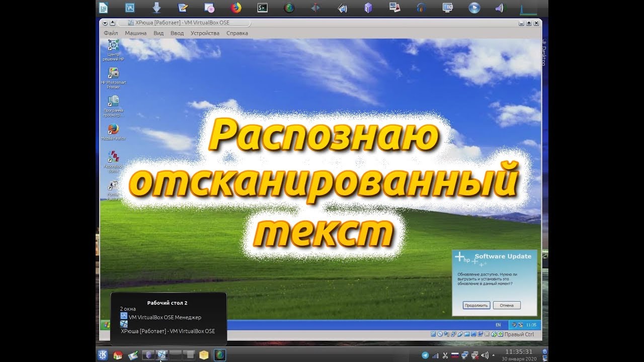Switch to second virtual desktop in pager
Screen dimensions: 644x362
click(x=162, y=355)
